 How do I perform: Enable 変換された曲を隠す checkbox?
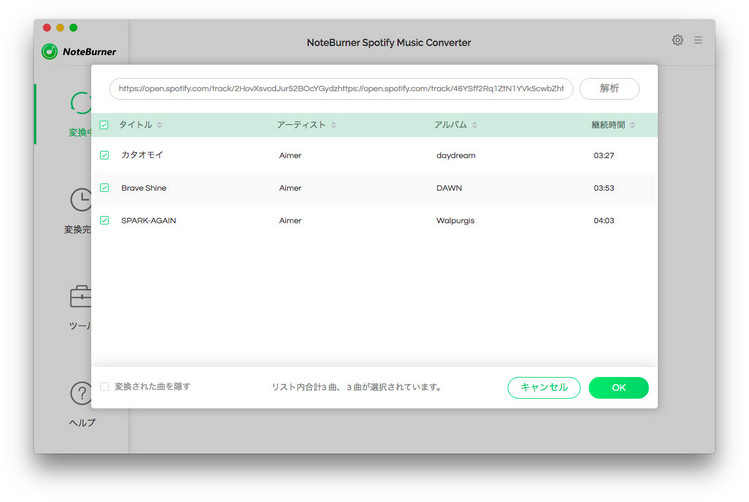tap(104, 386)
